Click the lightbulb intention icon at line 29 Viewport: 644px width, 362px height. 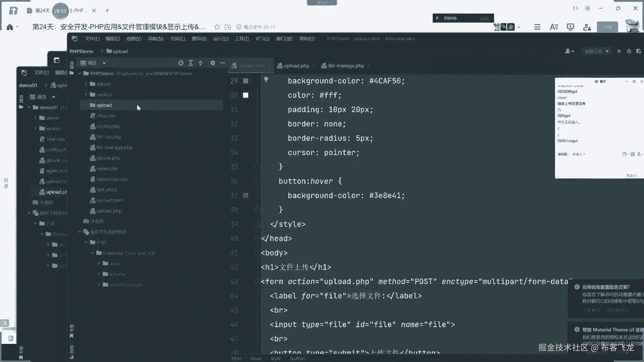point(266,80)
